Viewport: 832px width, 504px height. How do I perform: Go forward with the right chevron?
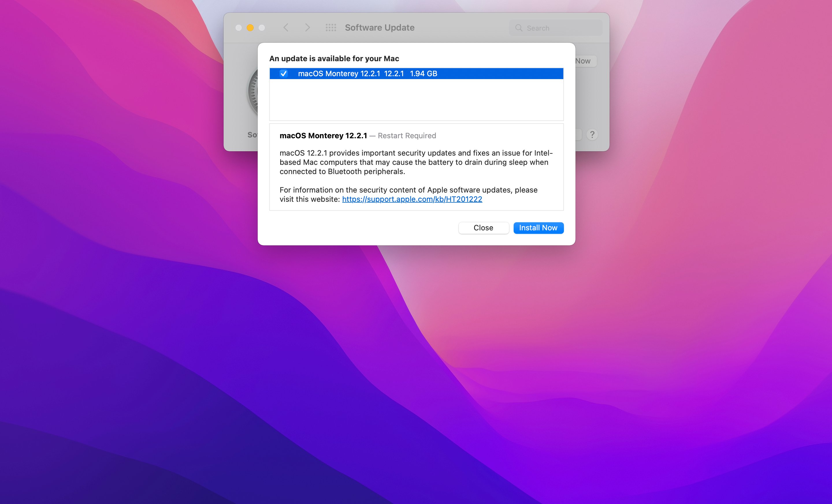click(307, 28)
